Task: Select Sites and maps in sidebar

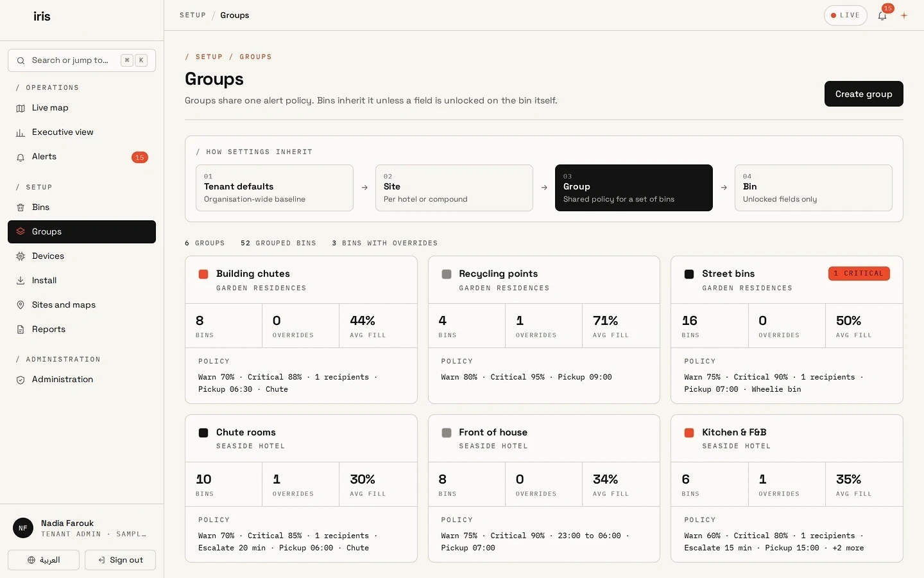Action: point(81,305)
